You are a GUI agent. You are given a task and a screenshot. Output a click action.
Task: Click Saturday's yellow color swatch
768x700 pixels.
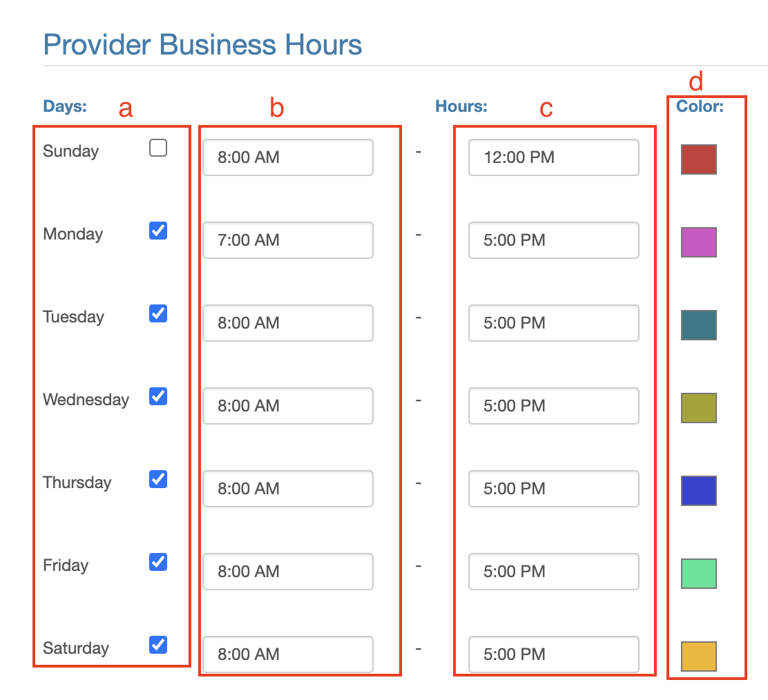point(698,656)
